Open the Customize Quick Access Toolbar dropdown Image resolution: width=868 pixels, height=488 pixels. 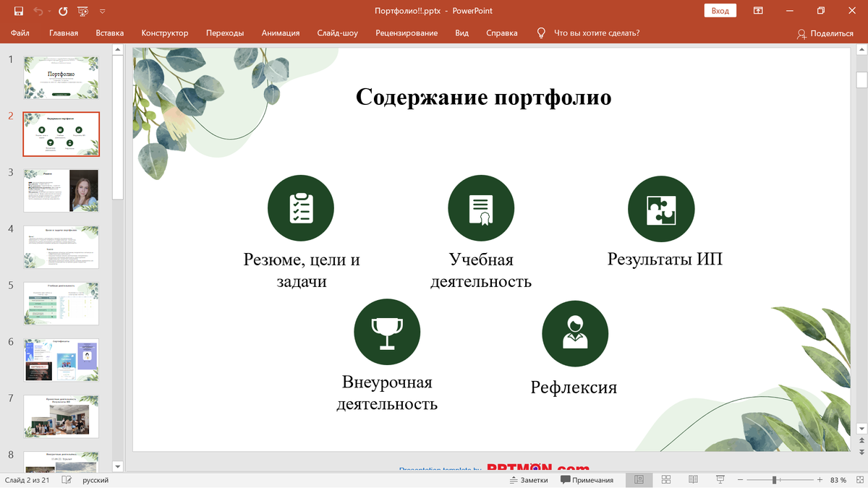[102, 12]
